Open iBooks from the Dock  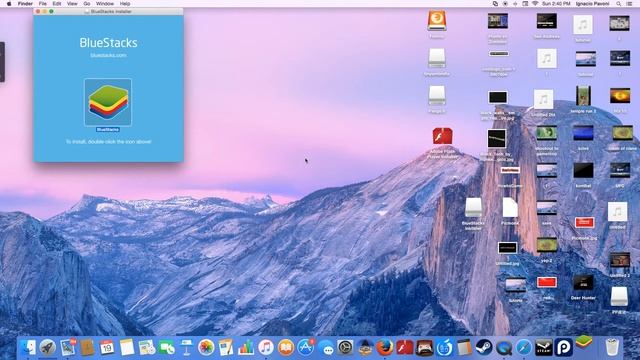pos(286,347)
